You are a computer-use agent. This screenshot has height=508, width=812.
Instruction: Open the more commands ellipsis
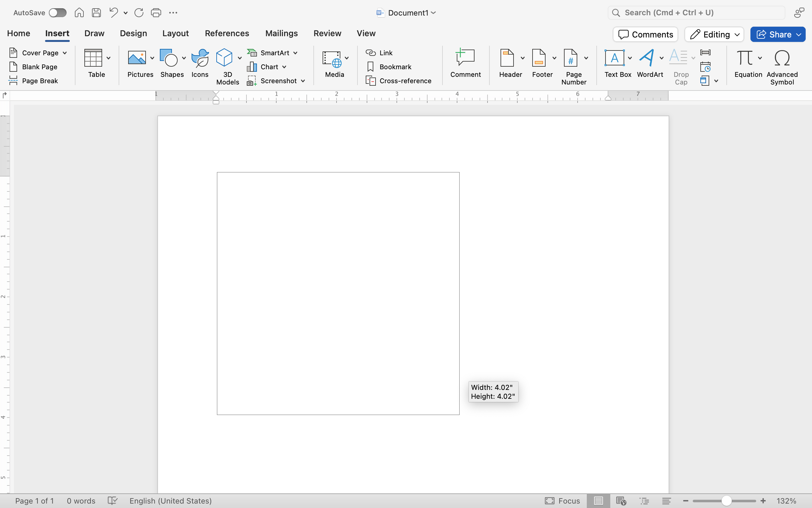tap(173, 13)
